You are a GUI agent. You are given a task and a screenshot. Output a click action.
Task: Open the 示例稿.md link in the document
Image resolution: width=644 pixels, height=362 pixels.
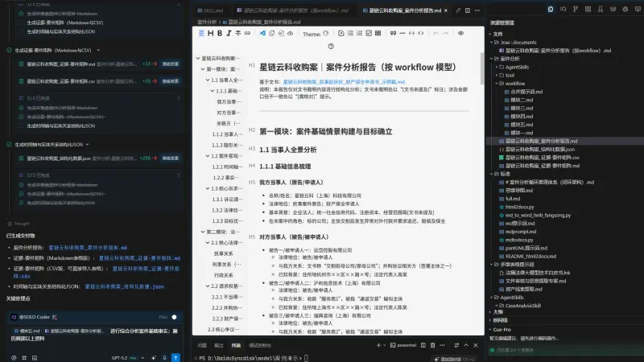pyautogui.click(x=344, y=82)
